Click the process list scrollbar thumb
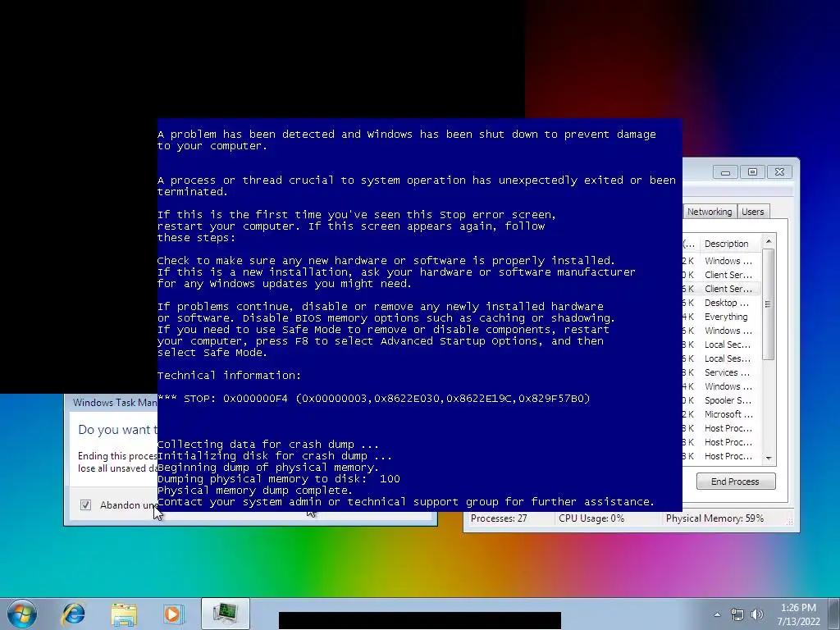 (x=768, y=304)
